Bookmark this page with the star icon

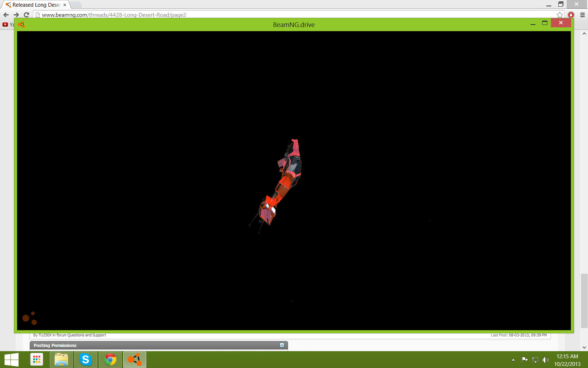tap(560, 15)
